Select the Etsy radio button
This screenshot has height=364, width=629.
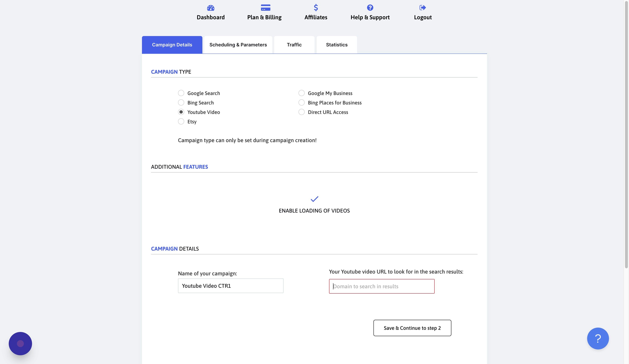[181, 122]
